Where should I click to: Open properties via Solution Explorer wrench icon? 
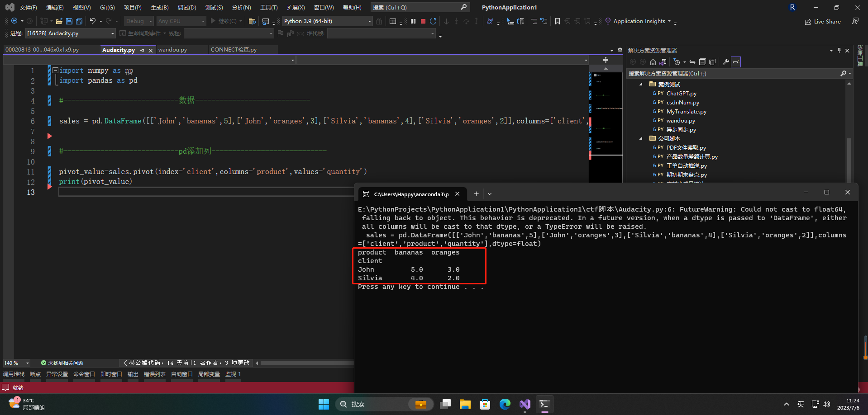point(725,62)
